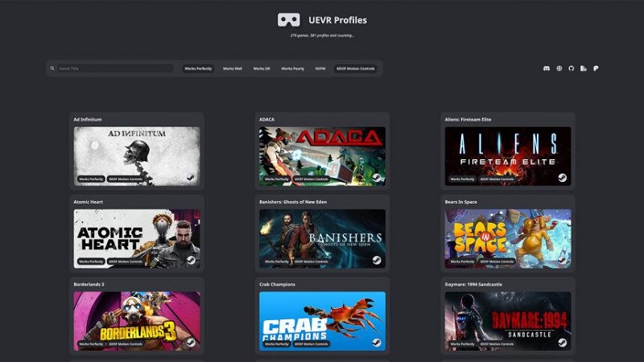
Task: Click the globe website icon
Action: coord(559,68)
